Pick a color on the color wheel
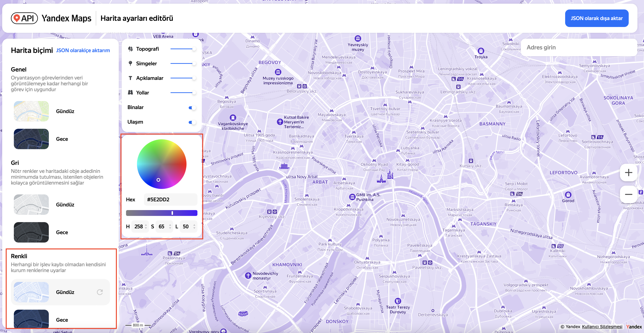The width and height of the screenshot is (644, 333). click(x=162, y=164)
